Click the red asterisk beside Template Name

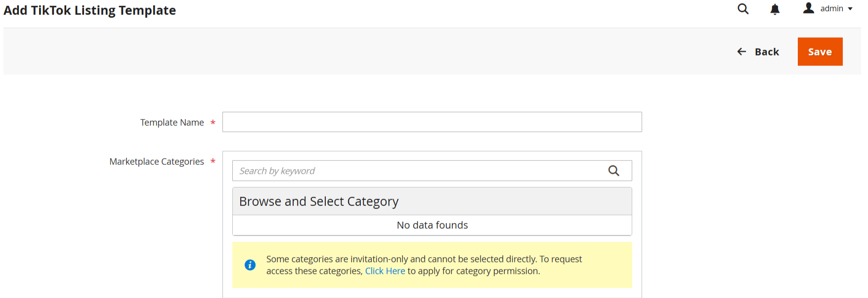213,122
